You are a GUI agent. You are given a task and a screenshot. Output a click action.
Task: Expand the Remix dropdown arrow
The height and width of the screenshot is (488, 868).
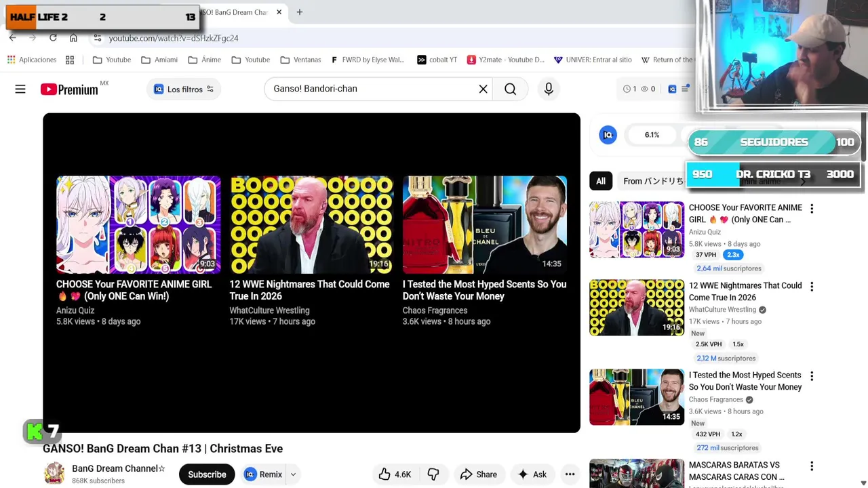pos(293,474)
